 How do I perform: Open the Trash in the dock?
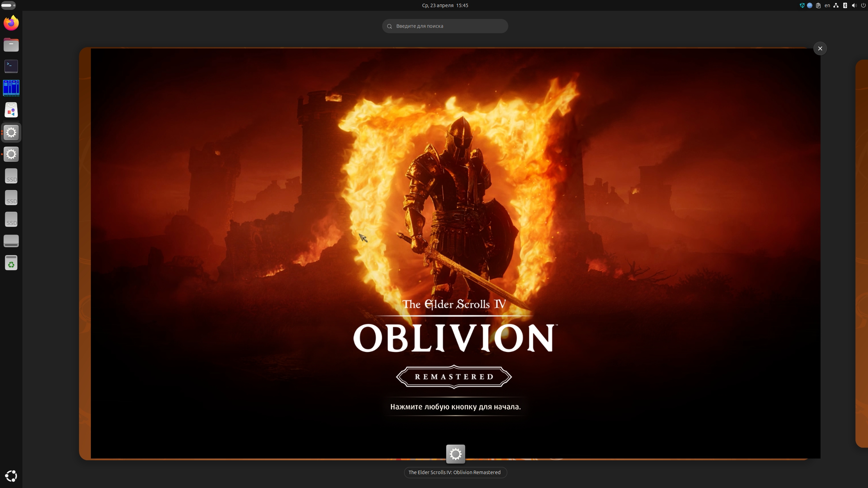coord(11,263)
